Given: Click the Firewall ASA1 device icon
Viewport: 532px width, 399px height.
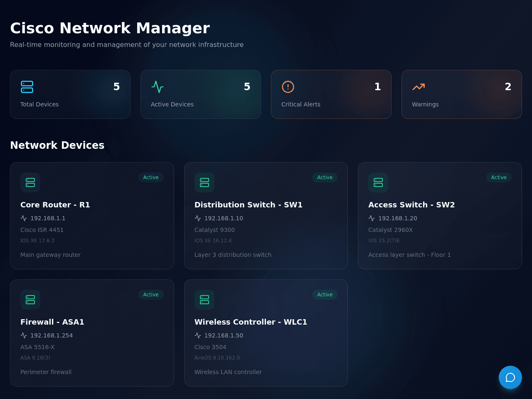Looking at the screenshot, I should tap(30, 300).
